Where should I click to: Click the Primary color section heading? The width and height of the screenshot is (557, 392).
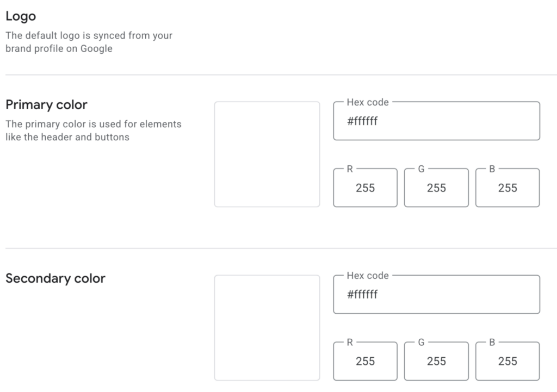[x=46, y=104]
